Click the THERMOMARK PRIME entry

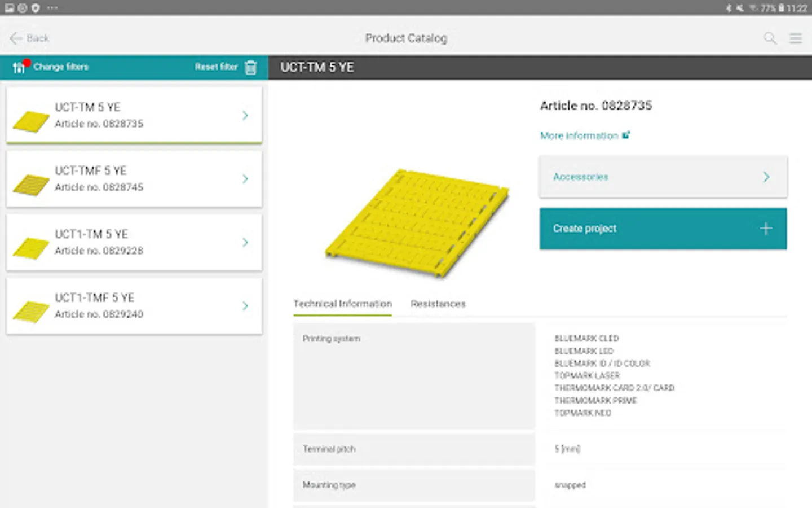(595, 400)
